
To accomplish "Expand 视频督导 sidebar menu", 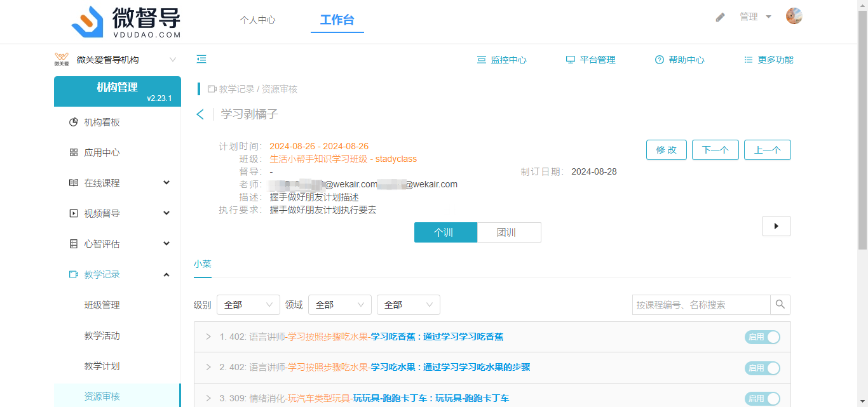I will click(118, 213).
